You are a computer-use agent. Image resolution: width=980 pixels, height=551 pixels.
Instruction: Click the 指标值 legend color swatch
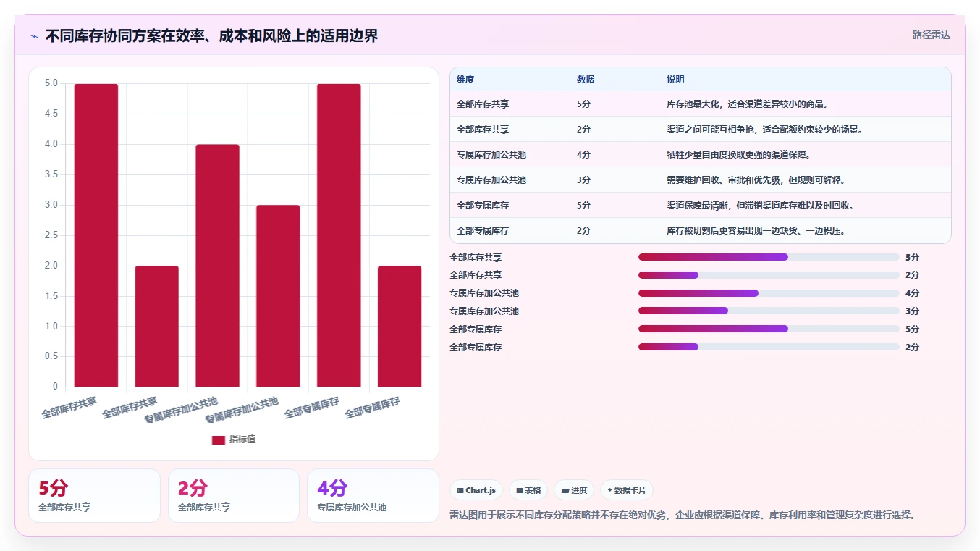click(219, 439)
